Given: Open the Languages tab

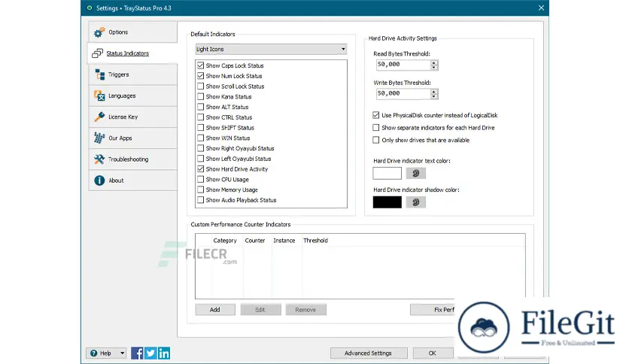Looking at the screenshot, I should tap(132, 96).
